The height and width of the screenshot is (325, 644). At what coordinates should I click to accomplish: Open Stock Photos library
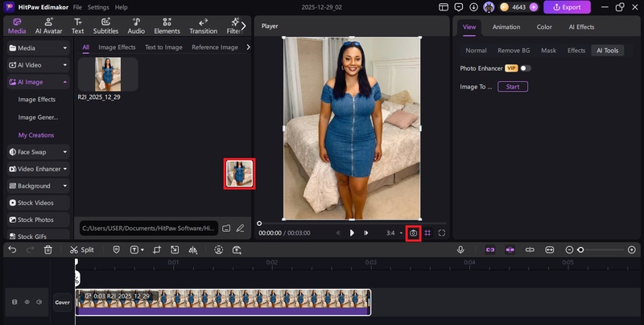(x=38, y=220)
